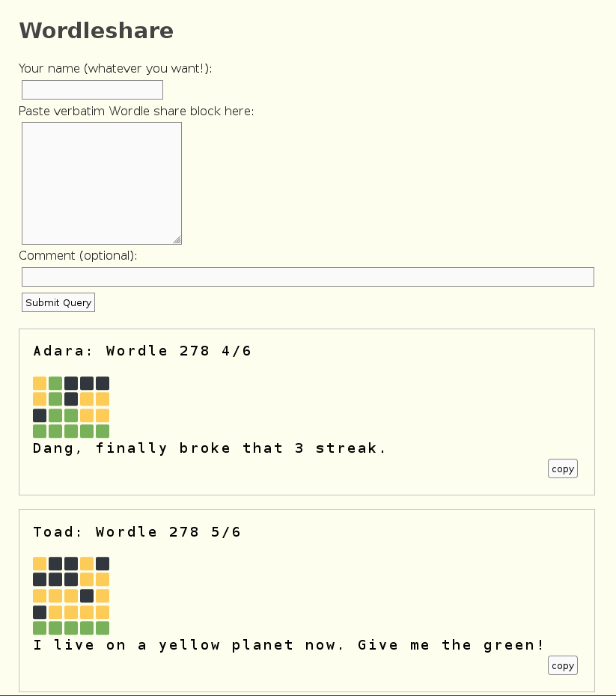Click the 'Your name' text field
This screenshot has width=616, height=696.
coord(92,90)
